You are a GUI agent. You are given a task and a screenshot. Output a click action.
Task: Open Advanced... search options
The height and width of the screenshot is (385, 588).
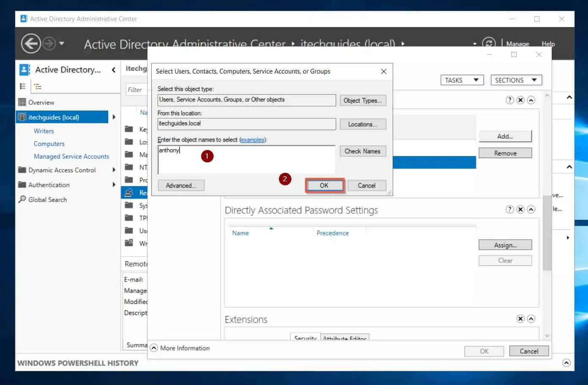[x=181, y=186]
